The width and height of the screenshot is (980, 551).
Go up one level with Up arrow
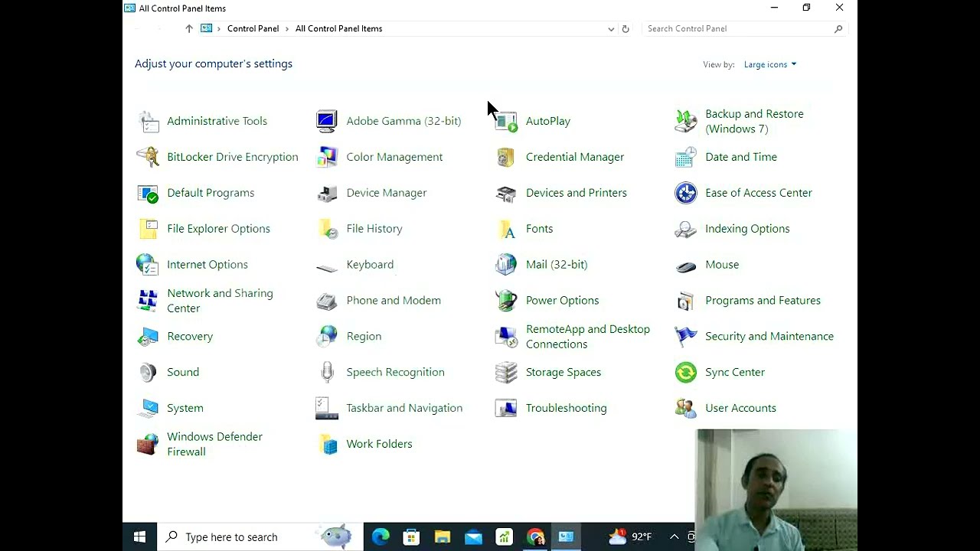189,29
